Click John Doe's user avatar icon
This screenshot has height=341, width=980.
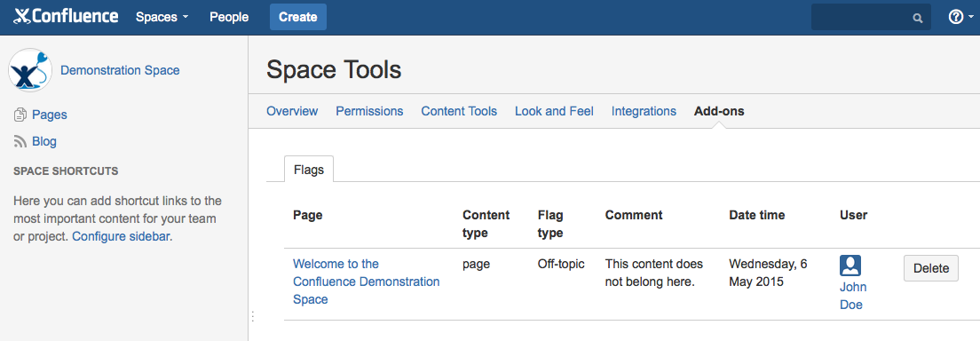pyautogui.click(x=850, y=266)
